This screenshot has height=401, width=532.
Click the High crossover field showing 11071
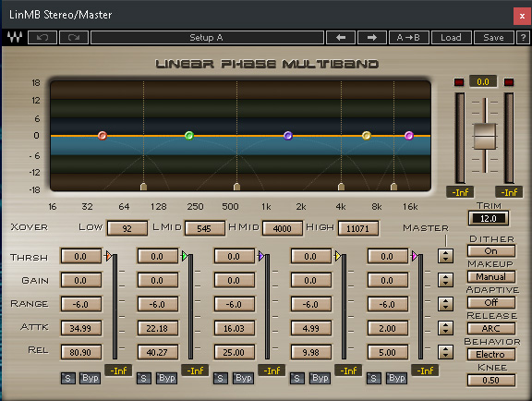[358, 228]
